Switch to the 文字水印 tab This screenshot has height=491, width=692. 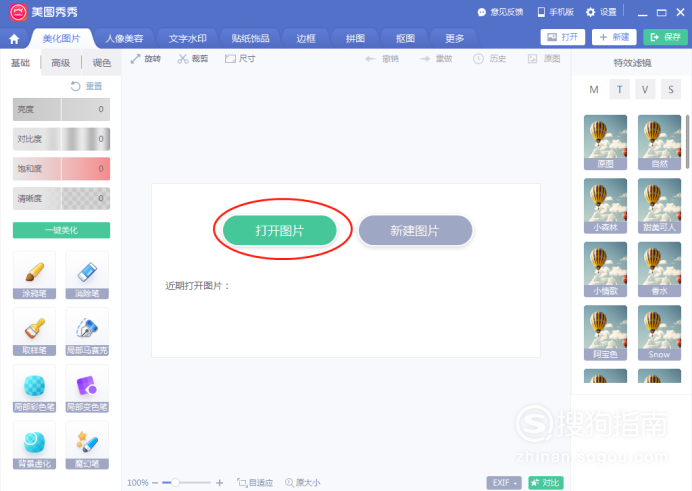point(188,39)
